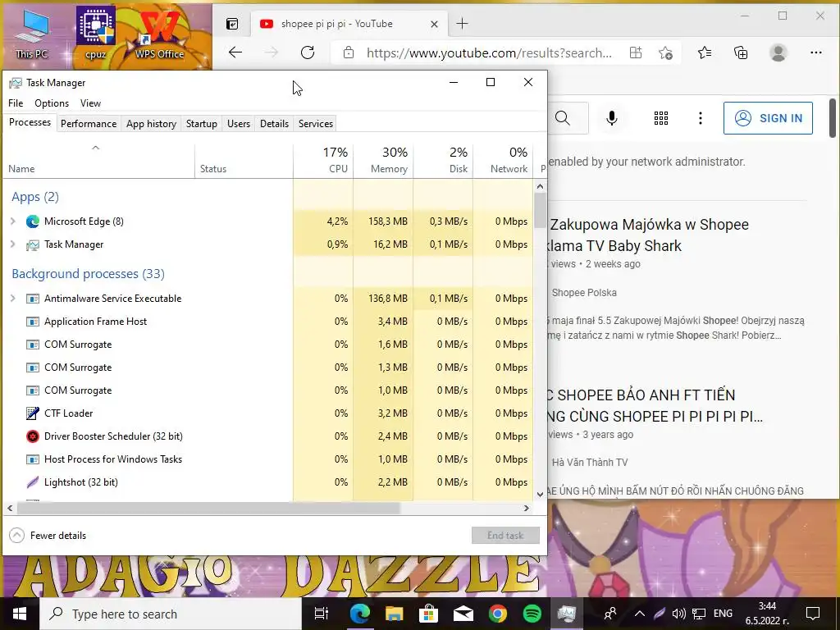
Task: Sort processes by the CPU column
Action: point(323,160)
